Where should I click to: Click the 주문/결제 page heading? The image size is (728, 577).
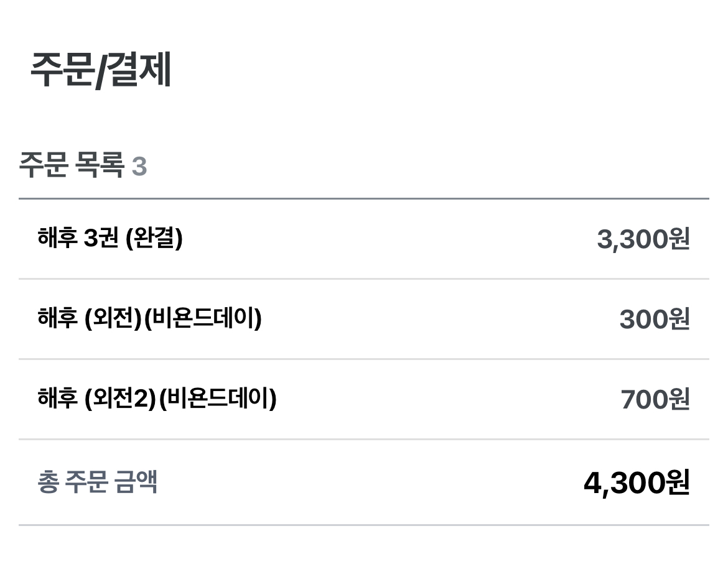click(x=101, y=71)
